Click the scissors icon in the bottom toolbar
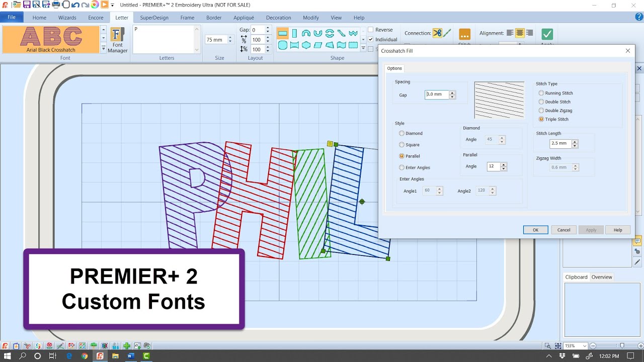Image resolution: width=644 pixels, height=362 pixels. tap(27, 346)
